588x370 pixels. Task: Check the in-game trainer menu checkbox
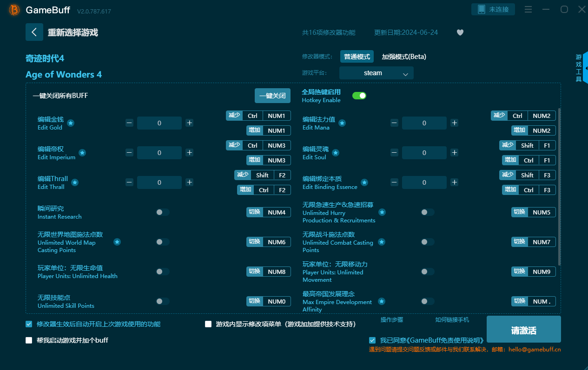click(208, 324)
